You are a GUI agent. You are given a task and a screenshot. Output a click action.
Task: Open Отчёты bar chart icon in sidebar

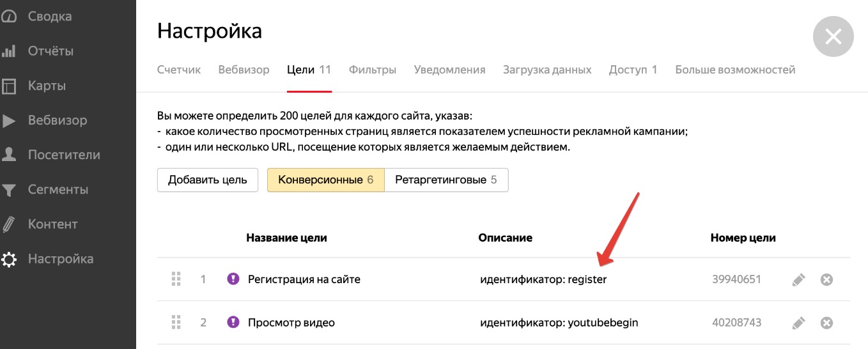8,51
